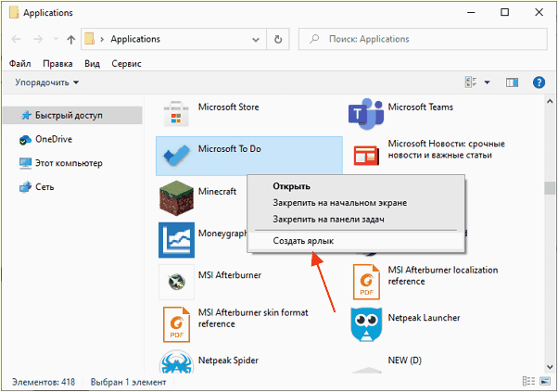Click the folder icon in address bar
This screenshot has height=392, width=558.
90,39
